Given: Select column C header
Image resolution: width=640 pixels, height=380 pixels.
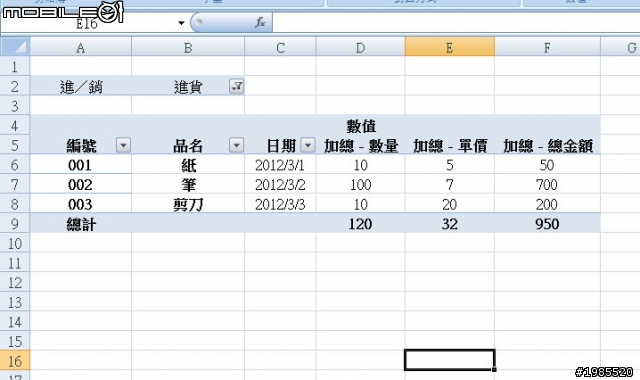Looking at the screenshot, I should pyautogui.click(x=280, y=47).
